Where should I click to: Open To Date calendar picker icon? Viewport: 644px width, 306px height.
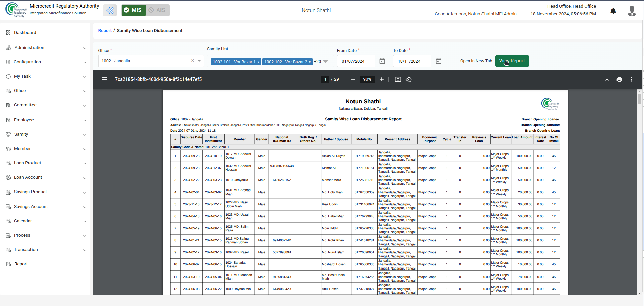(x=438, y=61)
